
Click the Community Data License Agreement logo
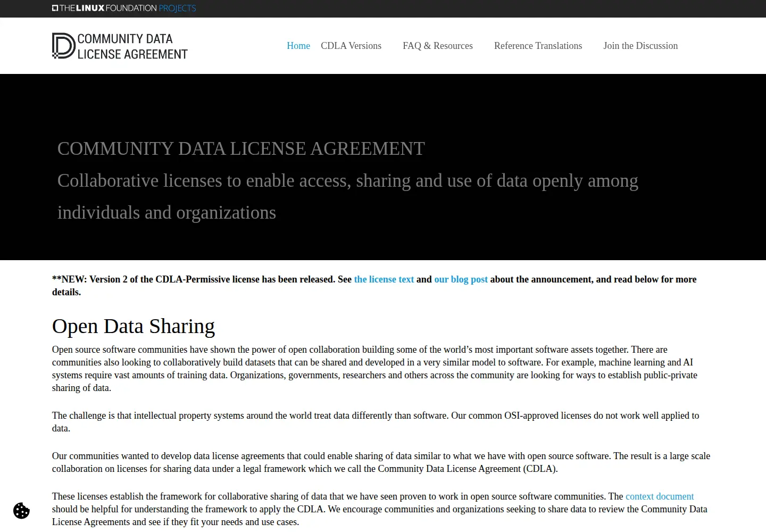tap(120, 46)
